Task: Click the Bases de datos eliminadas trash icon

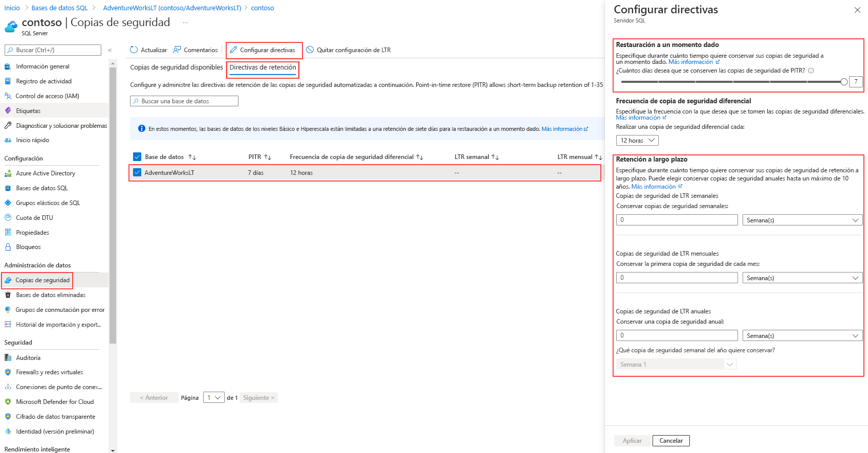Action: coord(8,295)
